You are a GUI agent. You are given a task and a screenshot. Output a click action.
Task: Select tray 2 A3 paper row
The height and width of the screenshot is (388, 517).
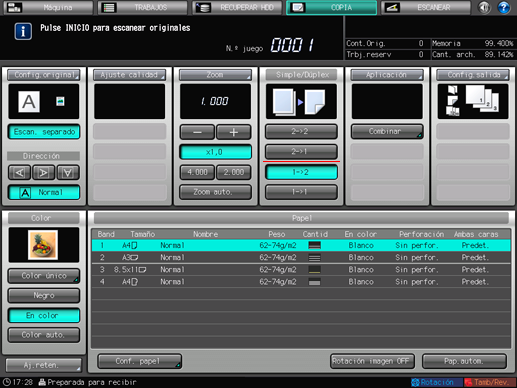click(301, 257)
